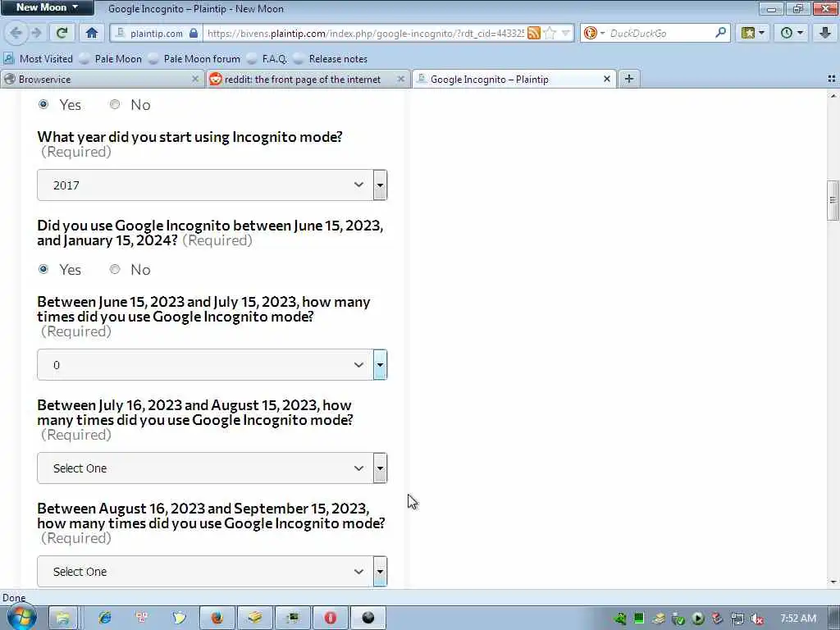Launch Internet Explorer from the taskbar
The image size is (840, 630).
(x=104, y=618)
